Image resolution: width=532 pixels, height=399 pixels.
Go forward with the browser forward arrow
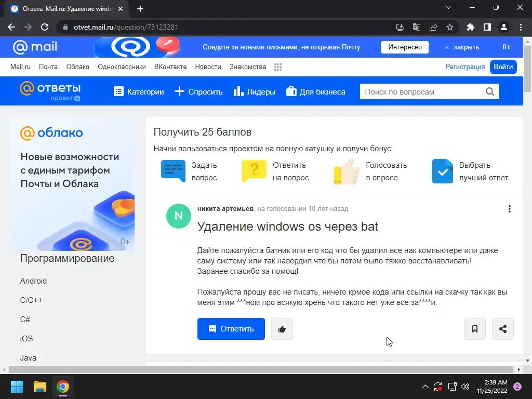click(28, 27)
